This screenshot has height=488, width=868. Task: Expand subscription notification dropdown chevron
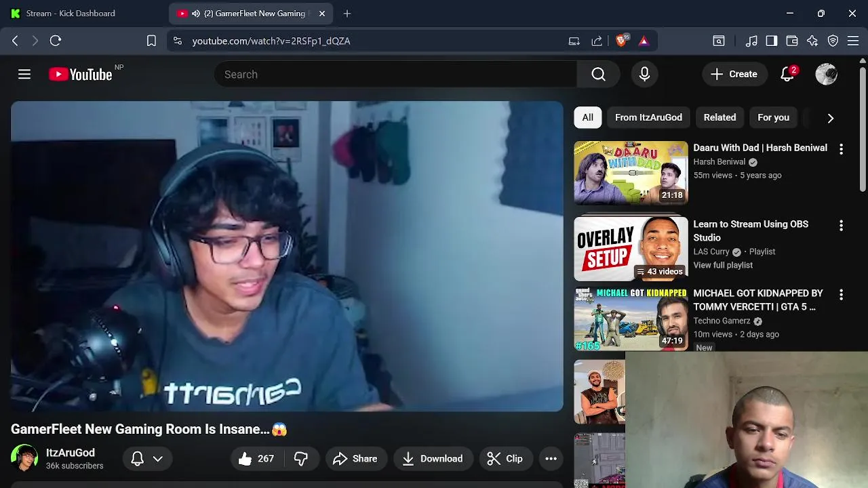(158, 459)
